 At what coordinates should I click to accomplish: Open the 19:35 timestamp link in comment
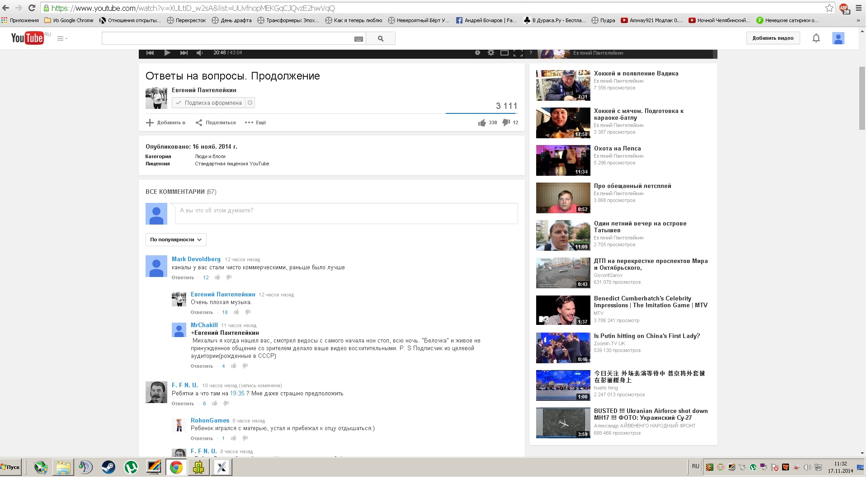coord(237,394)
